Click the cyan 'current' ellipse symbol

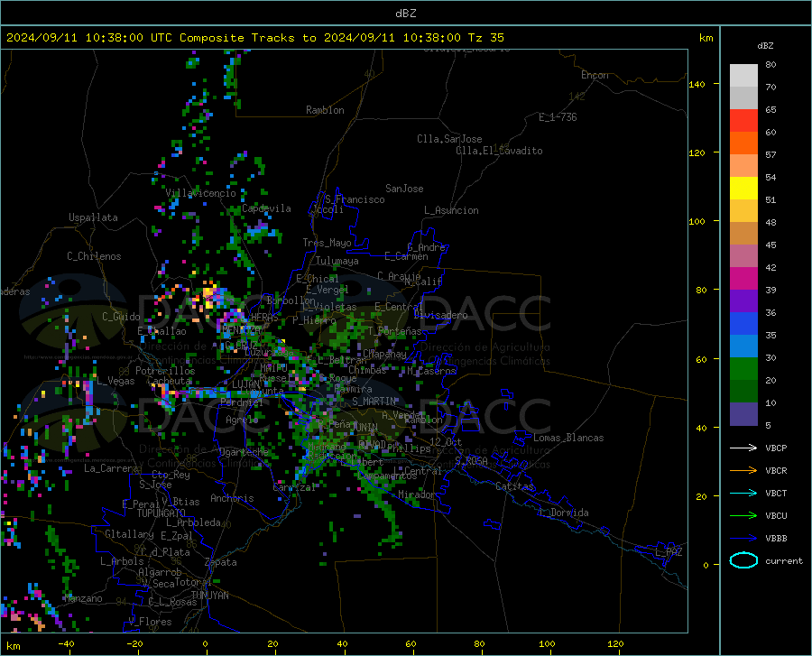[x=743, y=560]
